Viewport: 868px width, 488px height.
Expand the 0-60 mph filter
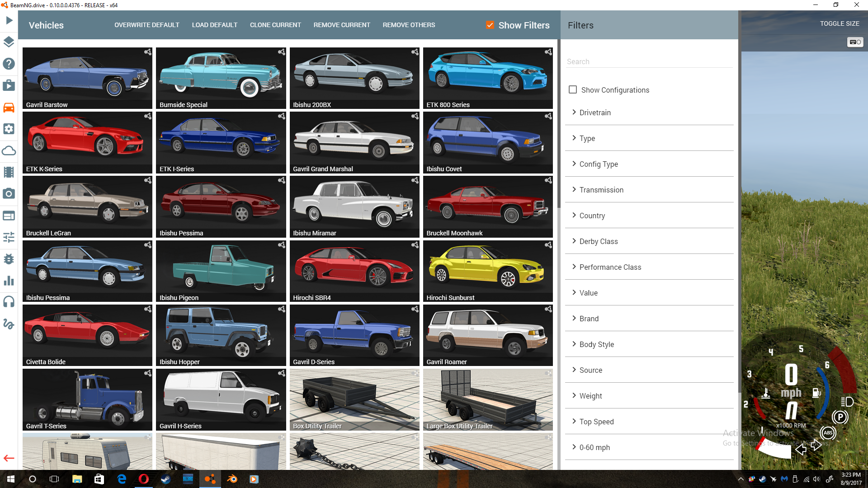coord(649,447)
